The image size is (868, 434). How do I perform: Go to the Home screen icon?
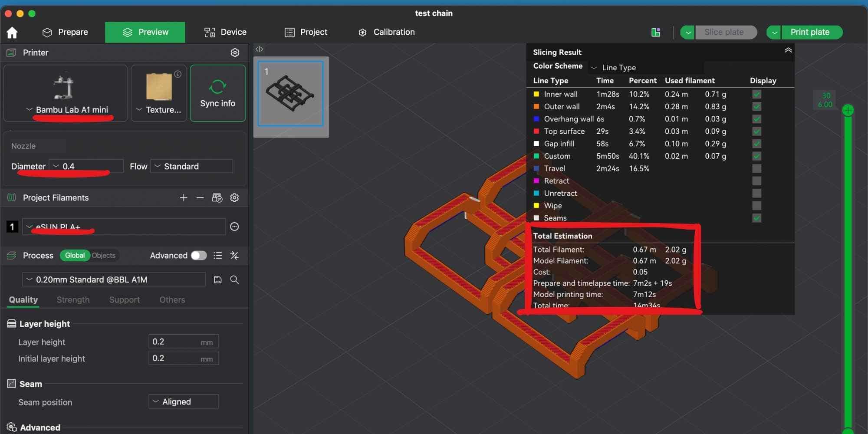click(x=12, y=33)
